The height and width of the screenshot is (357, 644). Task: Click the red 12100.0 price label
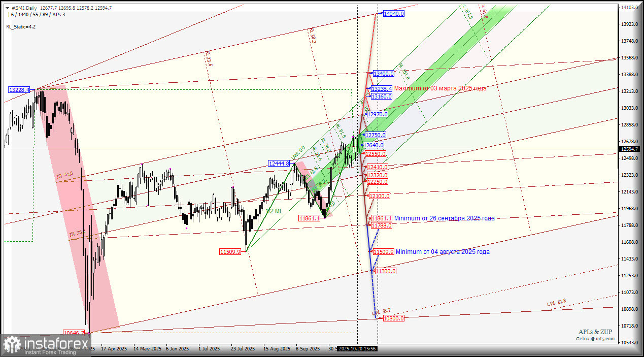click(380, 196)
